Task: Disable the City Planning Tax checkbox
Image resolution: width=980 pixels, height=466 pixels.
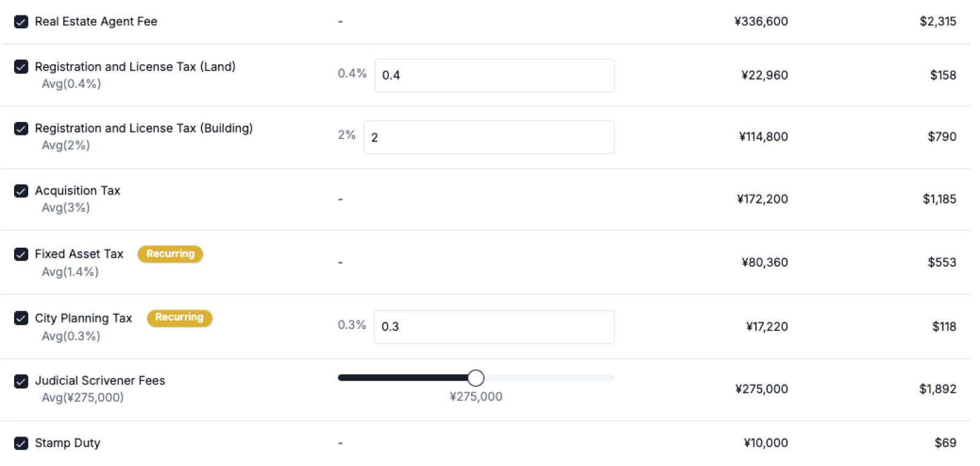Action: point(21,318)
